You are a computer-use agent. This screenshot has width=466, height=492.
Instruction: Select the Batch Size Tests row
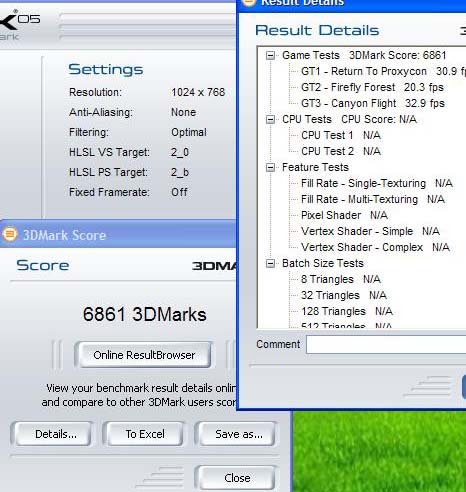pyautogui.click(x=322, y=263)
